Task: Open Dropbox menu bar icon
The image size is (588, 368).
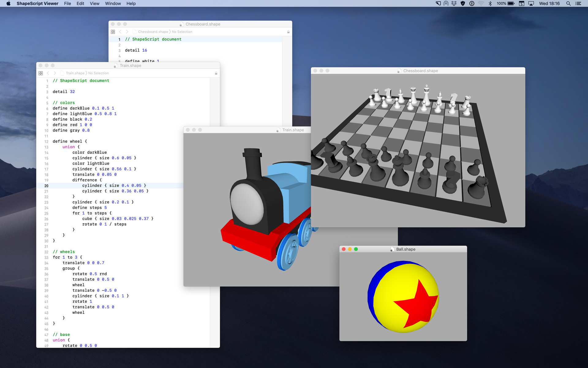Action: tap(454, 4)
